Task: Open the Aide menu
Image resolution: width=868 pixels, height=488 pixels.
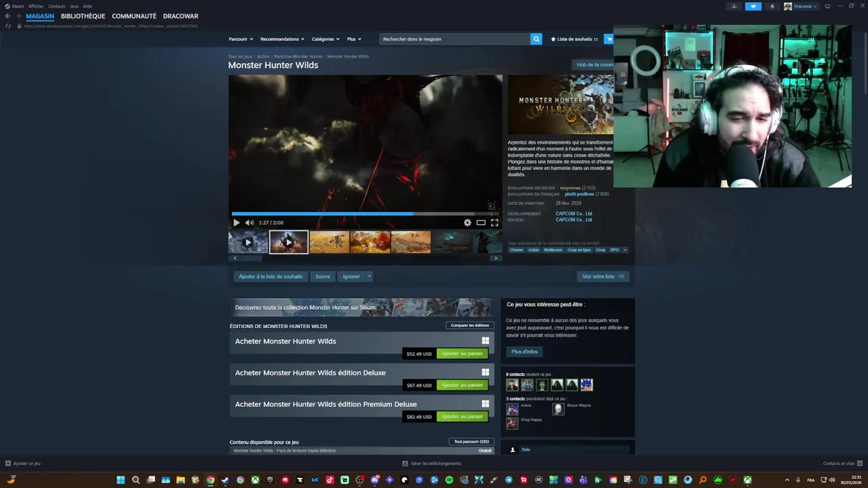Action: click(87, 6)
